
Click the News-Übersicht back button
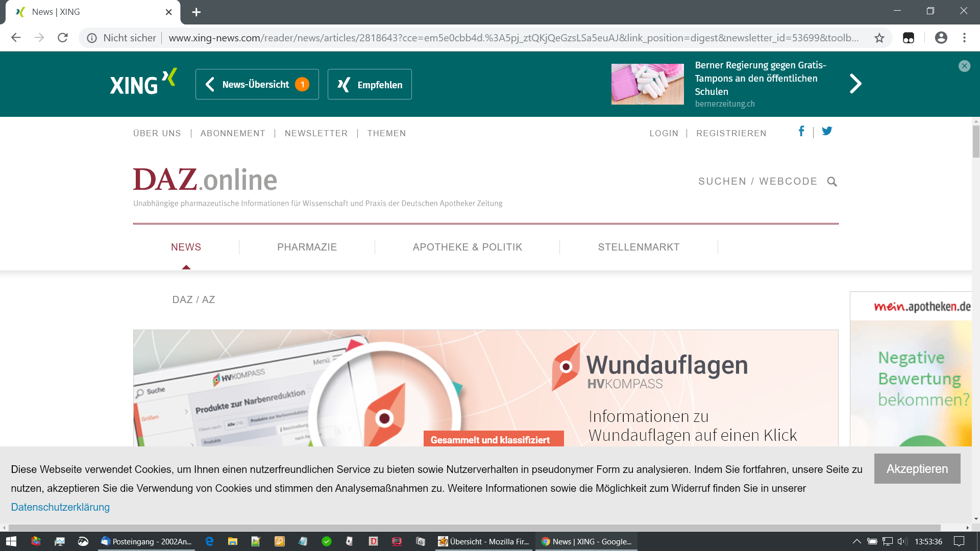click(257, 84)
